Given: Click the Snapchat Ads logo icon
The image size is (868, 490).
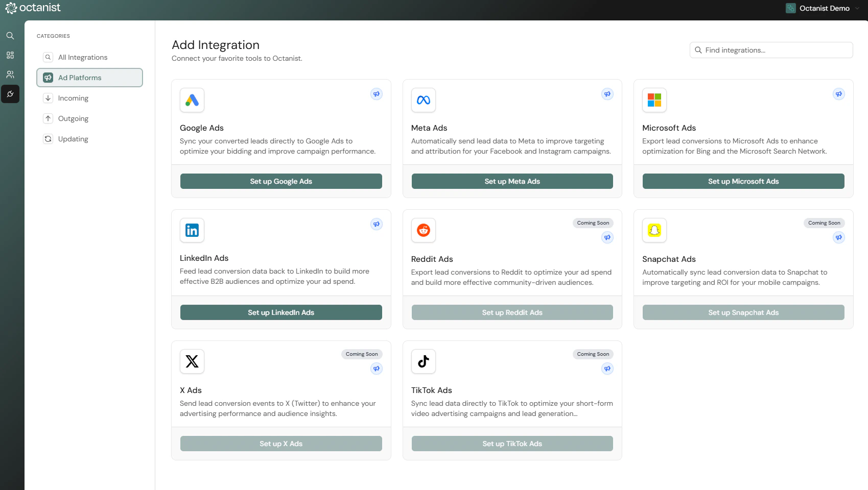Looking at the screenshot, I should point(654,230).
